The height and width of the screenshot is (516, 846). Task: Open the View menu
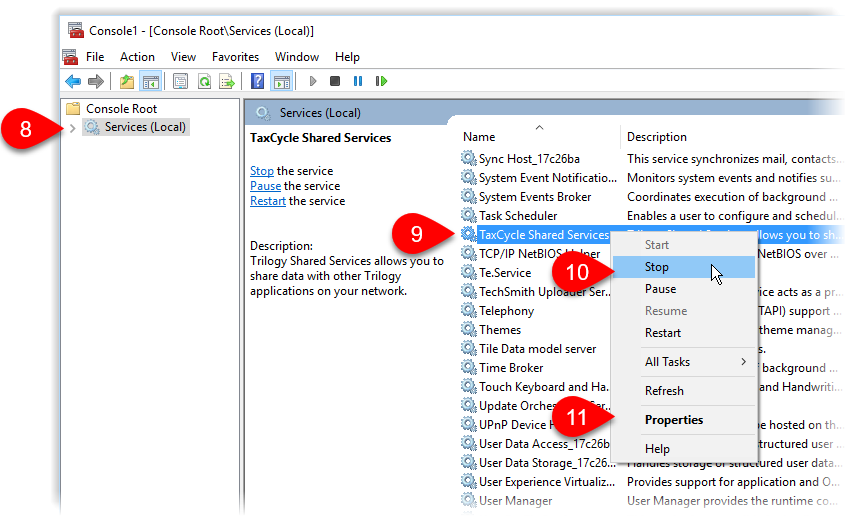tap(183, 57)
